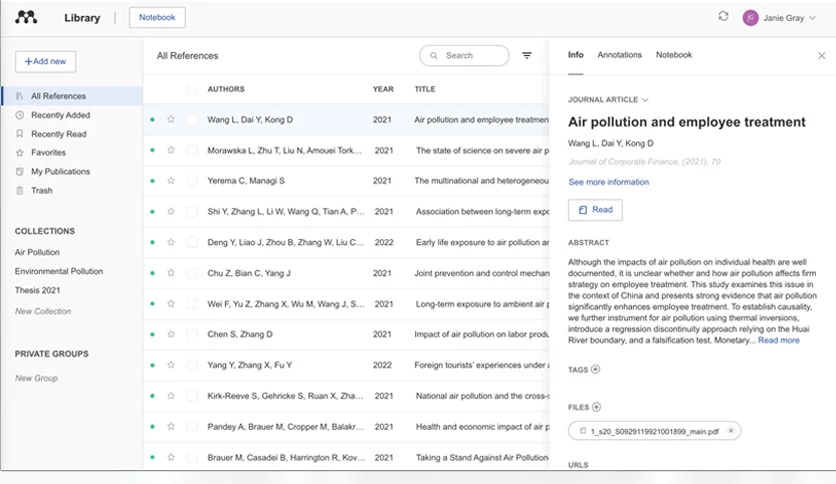Click the unread dot for Chen S row
This screenshot has width=836, height=484.
point(152,334)
